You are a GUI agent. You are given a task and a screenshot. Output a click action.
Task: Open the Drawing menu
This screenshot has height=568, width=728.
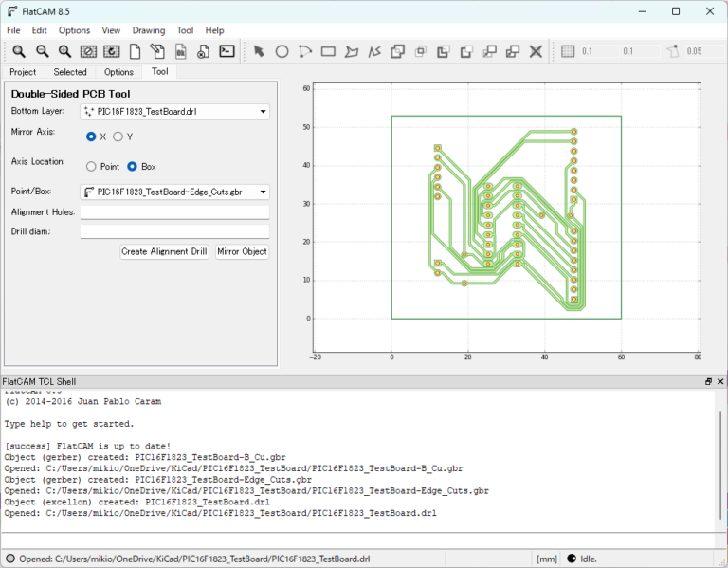(x=149, y=30)
